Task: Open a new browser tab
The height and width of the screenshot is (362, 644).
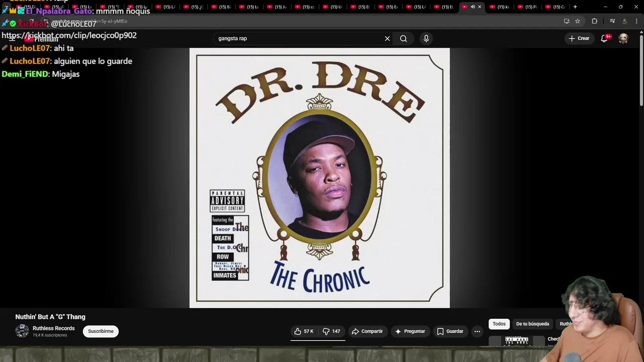Action: tap(575, 7)
